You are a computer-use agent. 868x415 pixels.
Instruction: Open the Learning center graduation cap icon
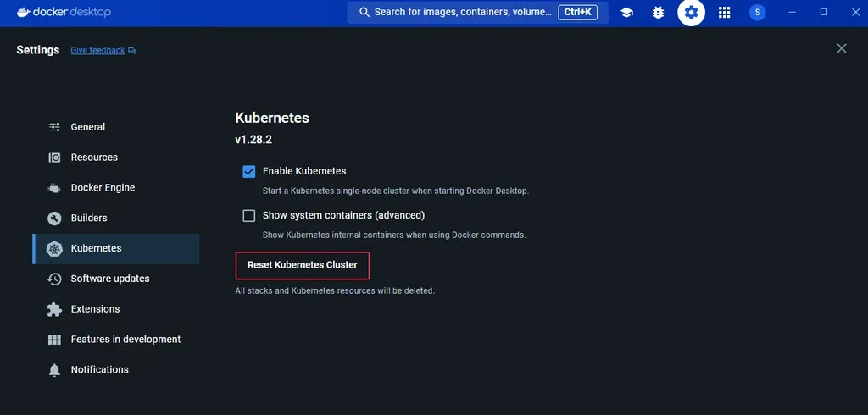click(626, 13)
